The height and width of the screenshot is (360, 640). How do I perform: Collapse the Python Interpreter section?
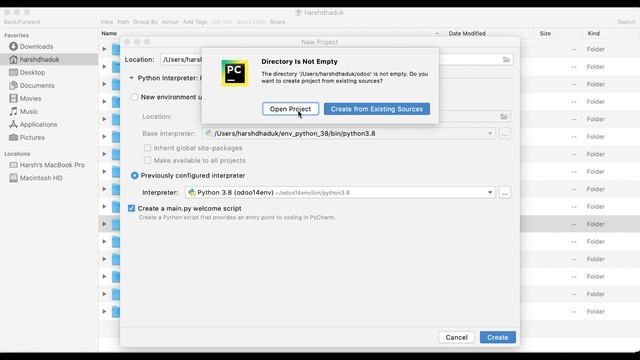pos(131,78)
